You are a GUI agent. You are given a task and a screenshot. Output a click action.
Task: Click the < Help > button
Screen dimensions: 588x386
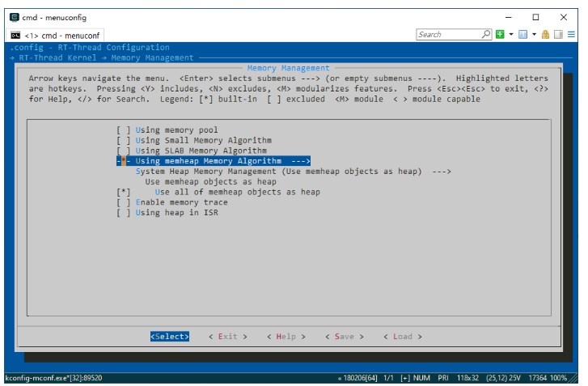tap(286, 337)
